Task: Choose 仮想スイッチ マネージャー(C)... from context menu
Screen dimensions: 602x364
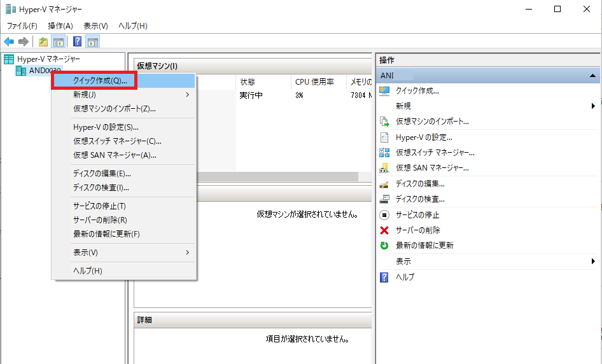Action: pyautogui.click(x=124, y=141)
